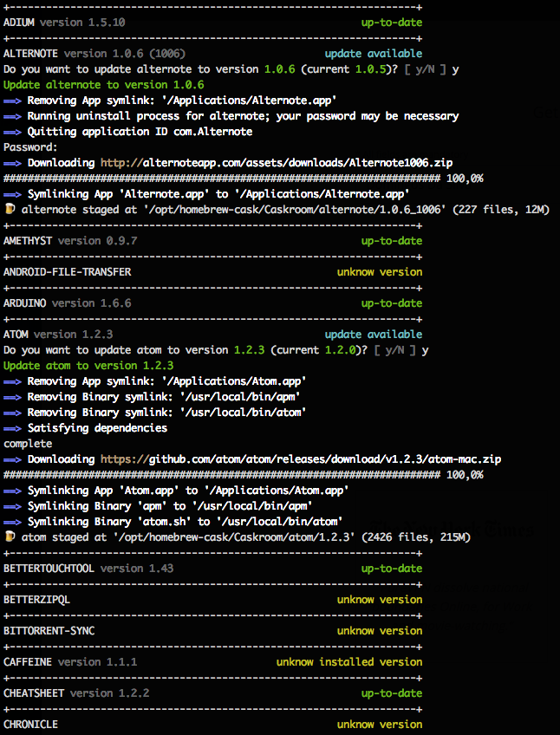Image resolution: width=560 pixels, height=735 pixels.
Task: Click the beer mug icon before 'alternote staged'
Action: (10, 209)
